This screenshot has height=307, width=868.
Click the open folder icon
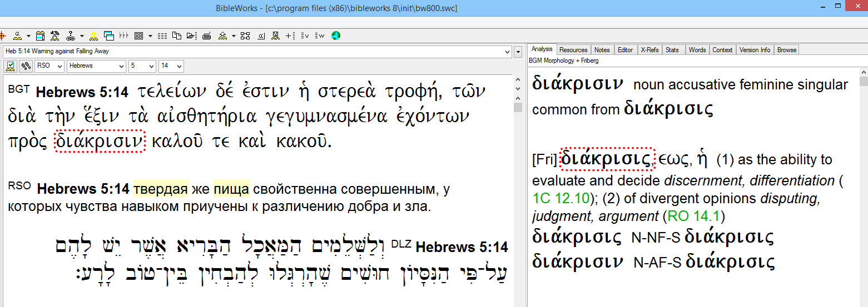pyautogui.click(x=192, y=36)
